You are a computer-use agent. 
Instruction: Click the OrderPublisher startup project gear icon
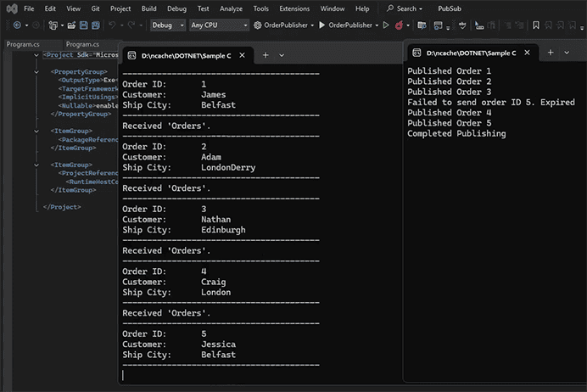click(x=258, y=25)
